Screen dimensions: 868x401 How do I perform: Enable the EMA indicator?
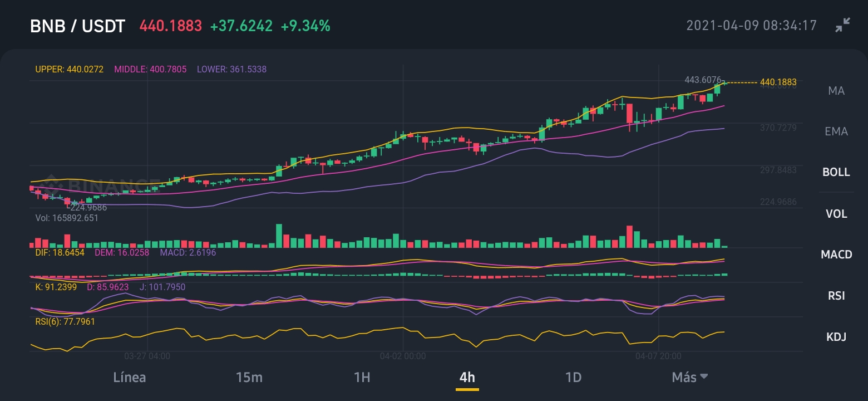pos(836,131)
